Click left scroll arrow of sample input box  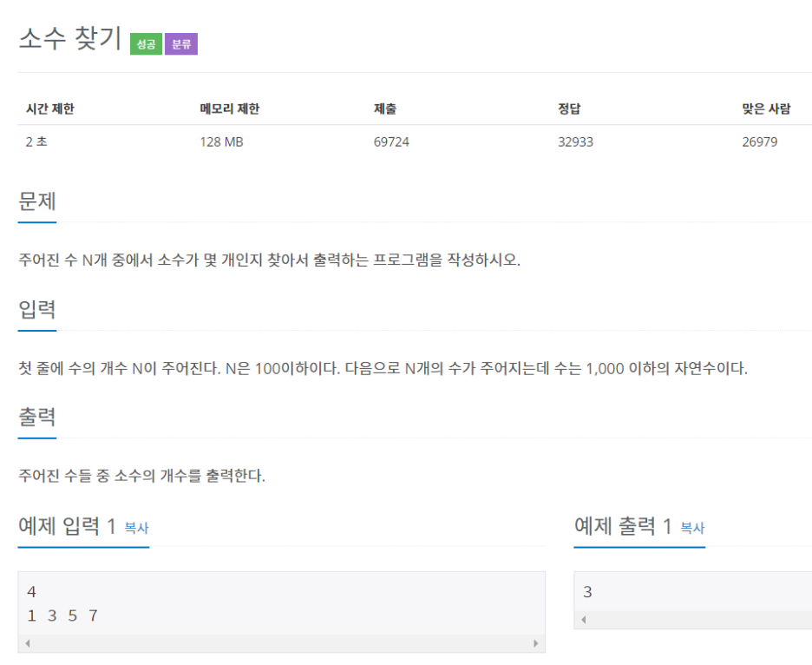(27, 643)
